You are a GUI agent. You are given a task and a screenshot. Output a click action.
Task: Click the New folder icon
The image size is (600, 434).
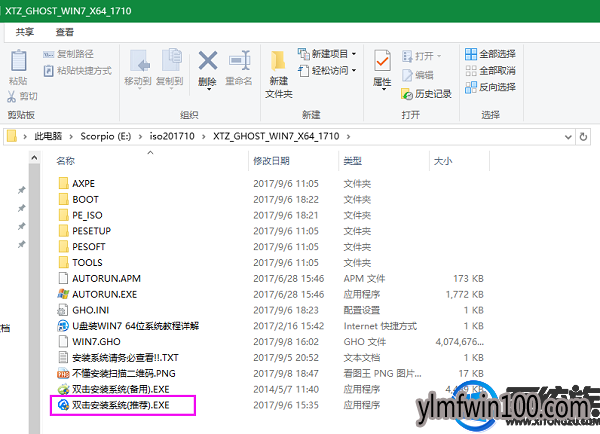point(278,61)
